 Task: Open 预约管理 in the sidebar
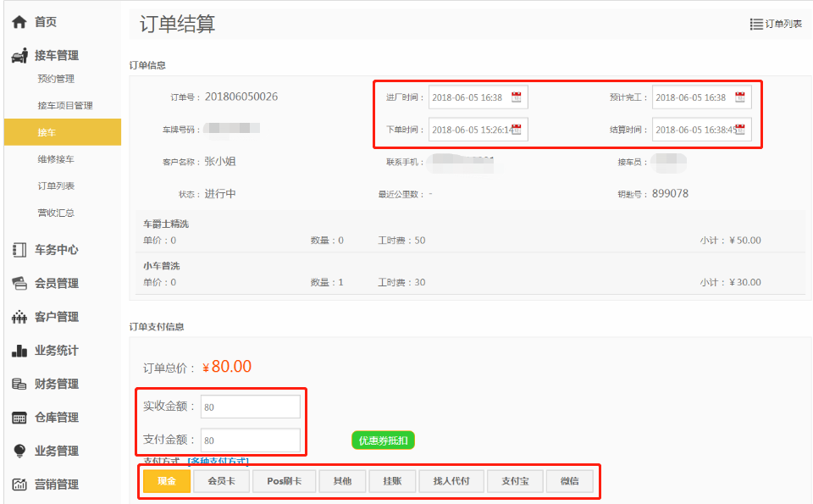[56, 79]
